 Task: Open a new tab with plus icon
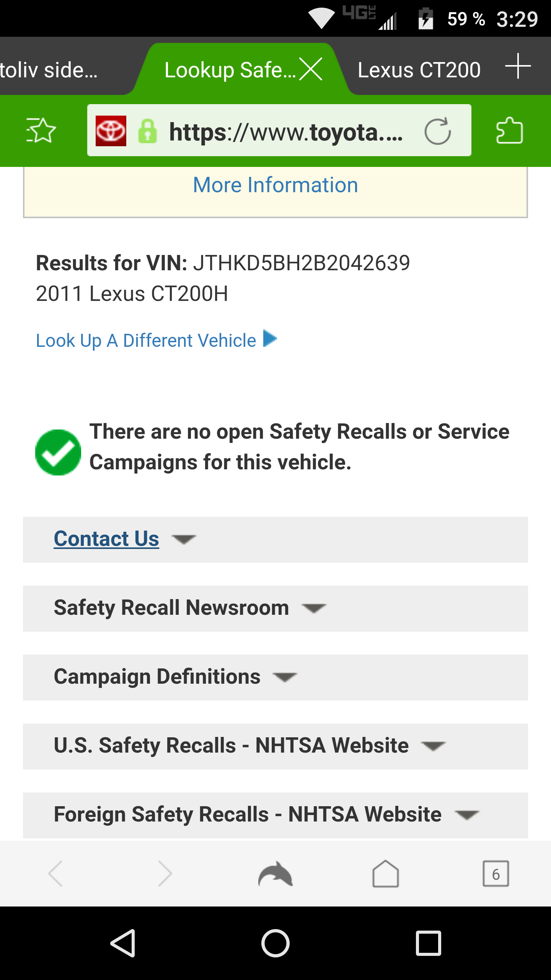(x=518, y=66)
